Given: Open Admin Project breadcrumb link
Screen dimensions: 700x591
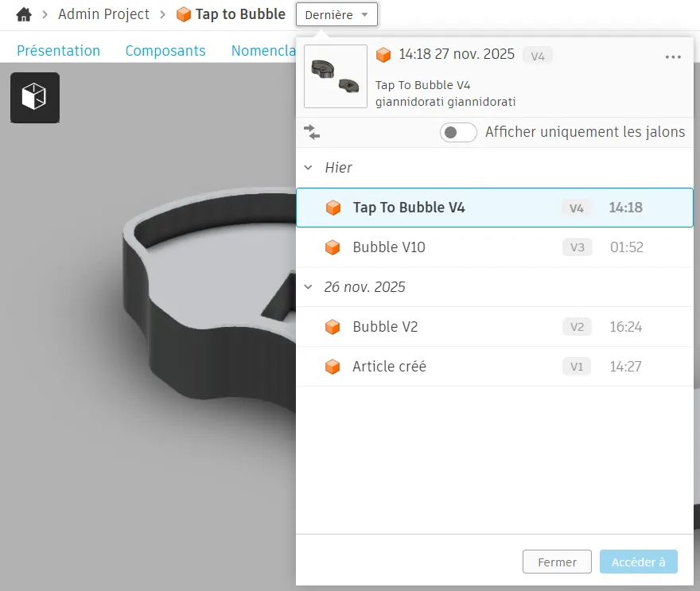Looking at the screenshot, I should coord(103,14).
